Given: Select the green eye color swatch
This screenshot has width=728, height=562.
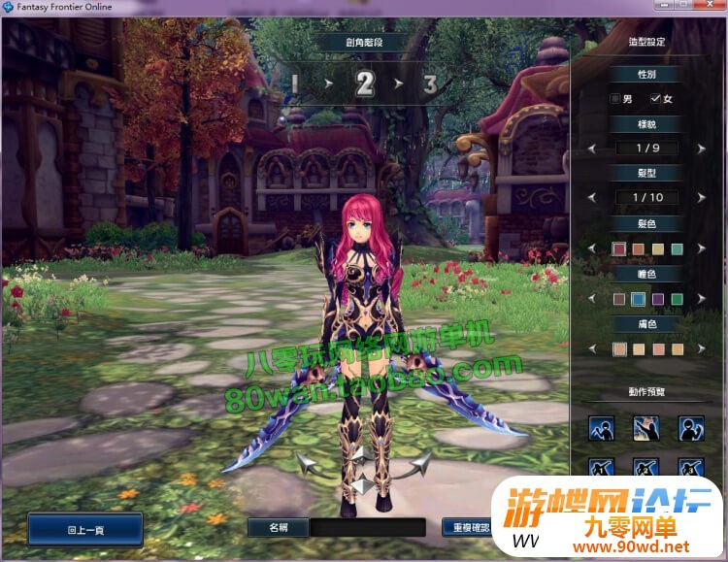Looking at the screenshot, I should pyautogui.click(x=678, y=299).
